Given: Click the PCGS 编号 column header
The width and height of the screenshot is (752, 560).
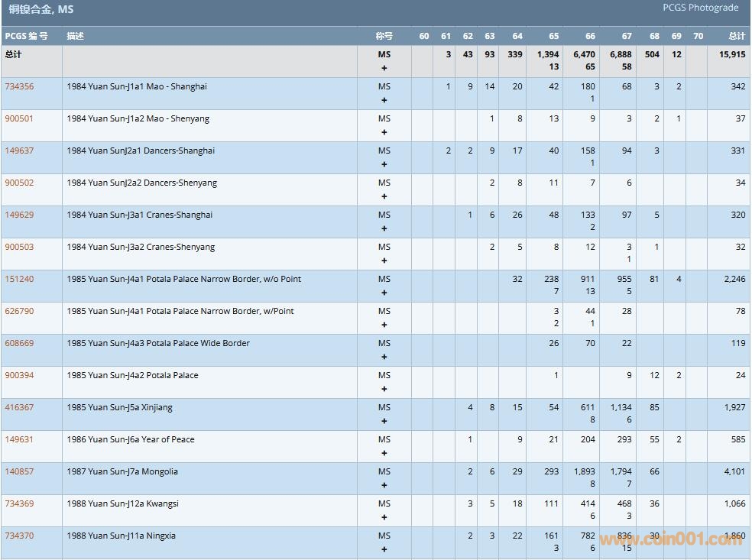Looking at the screenshot, I should pos(26,36).
